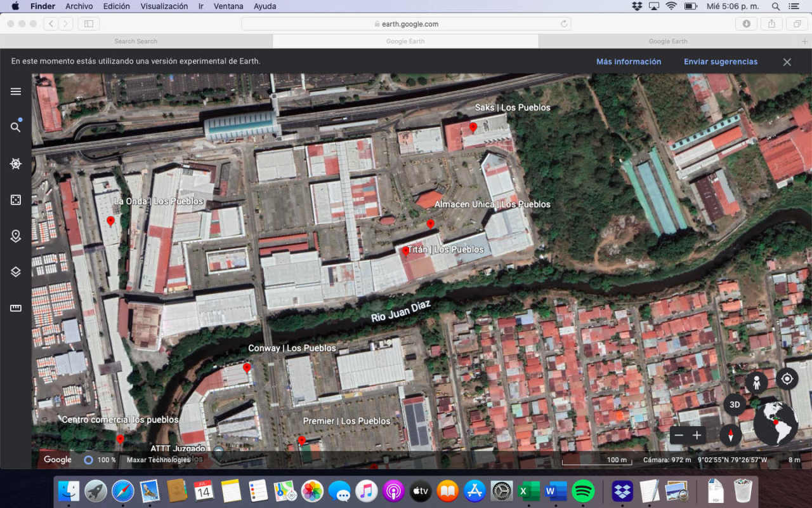Open the Más información link

629,62
